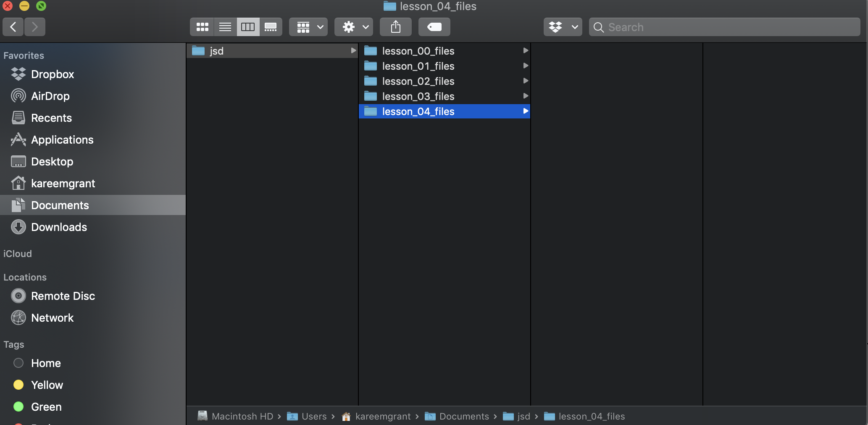This screenshot has height=425, width=868.
Task: Open the group-by arrangement dropdown
Action: (309, 27)
